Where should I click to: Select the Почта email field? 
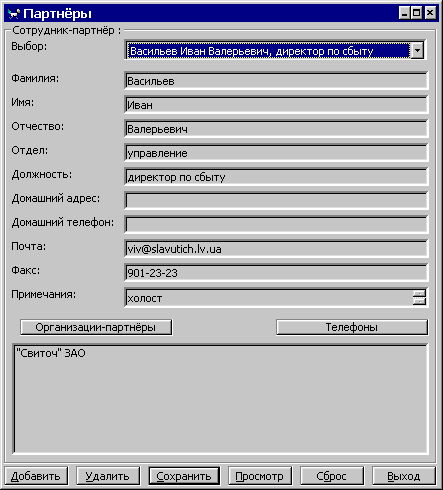point(276,249)
